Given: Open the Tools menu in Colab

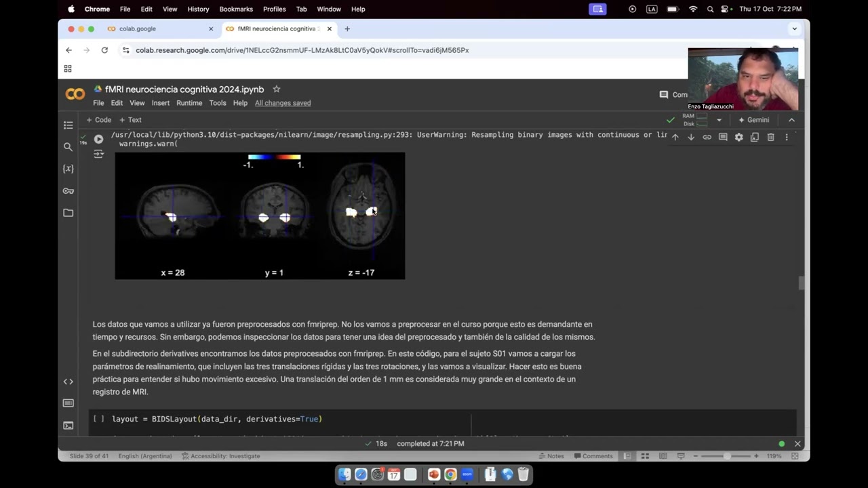Looking at the screenshot, I should click(218, 103).
